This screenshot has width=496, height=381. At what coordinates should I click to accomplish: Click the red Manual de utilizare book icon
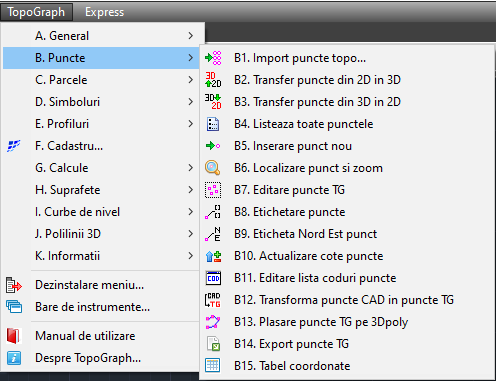(14, 336)
